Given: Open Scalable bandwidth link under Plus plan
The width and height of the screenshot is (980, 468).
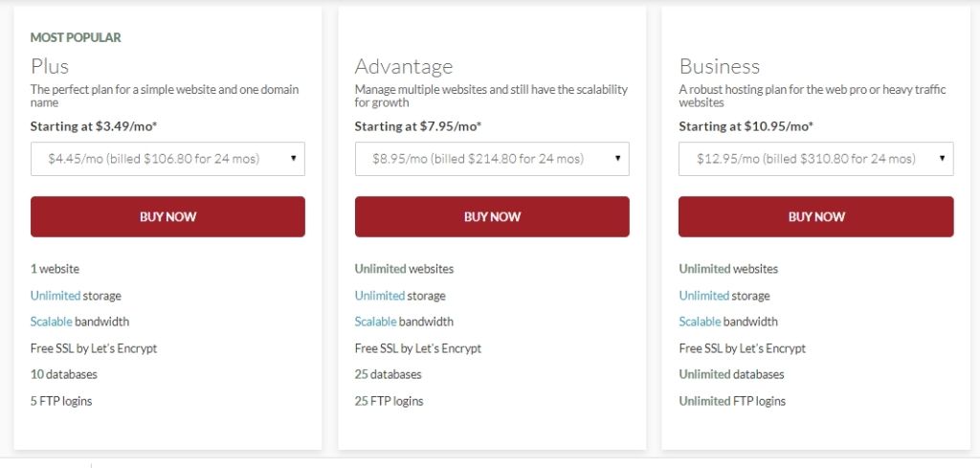Looking at the screenshot, I should (x=52, y=322).
